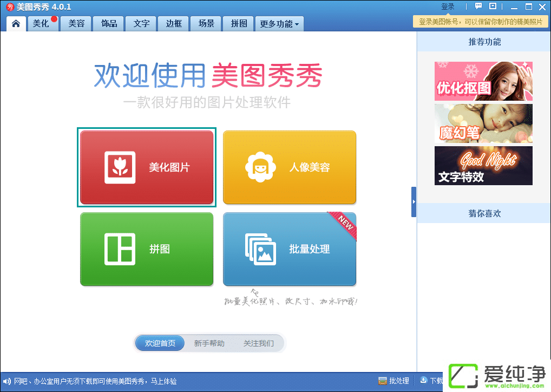Select the 文字 tab
Screen dimensions: 551x392
pyautogui.click(x=141, y=24)
